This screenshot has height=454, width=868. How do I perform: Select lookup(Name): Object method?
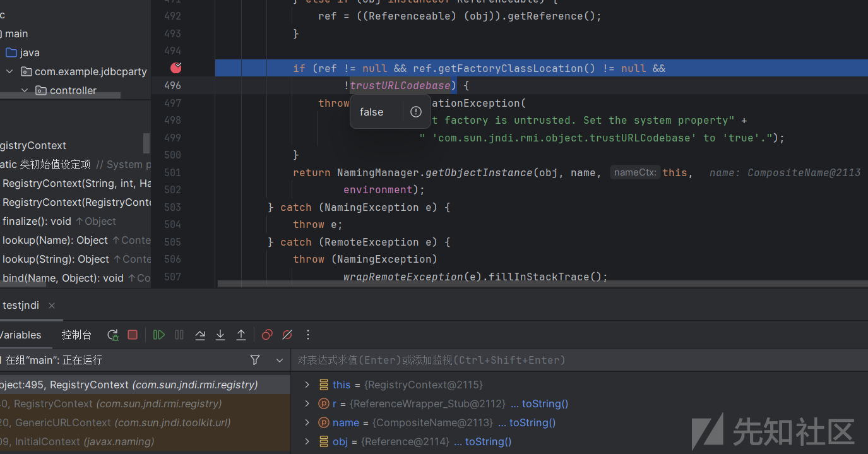(x=76, y=240)
